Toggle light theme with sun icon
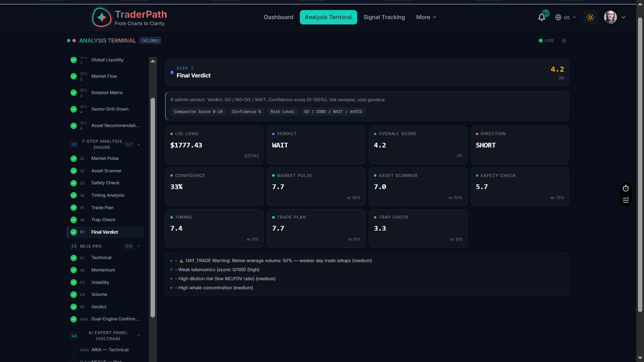Screen dimensions: 644x362 [590, 17]
